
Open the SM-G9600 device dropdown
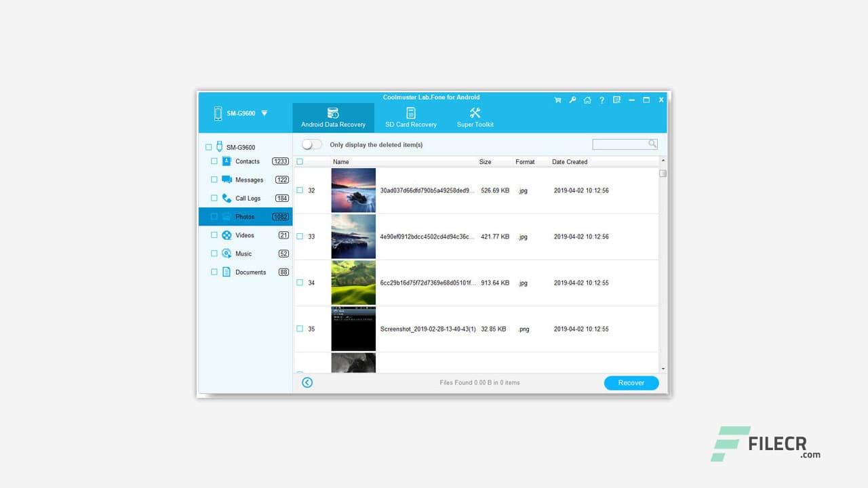[264, 114]
